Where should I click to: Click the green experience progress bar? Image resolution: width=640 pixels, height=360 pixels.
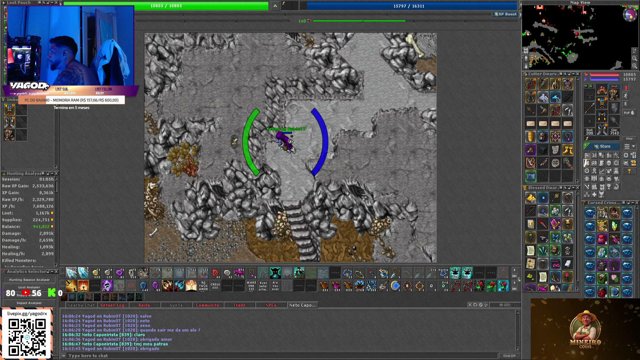click(359, 21)
